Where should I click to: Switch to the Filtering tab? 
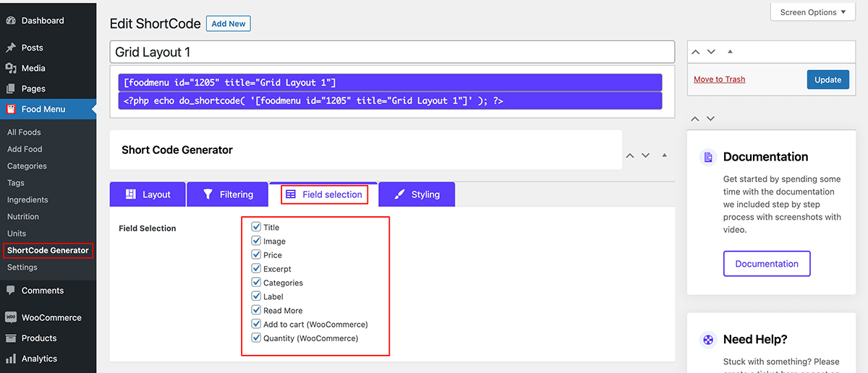(x=228, y=194)
